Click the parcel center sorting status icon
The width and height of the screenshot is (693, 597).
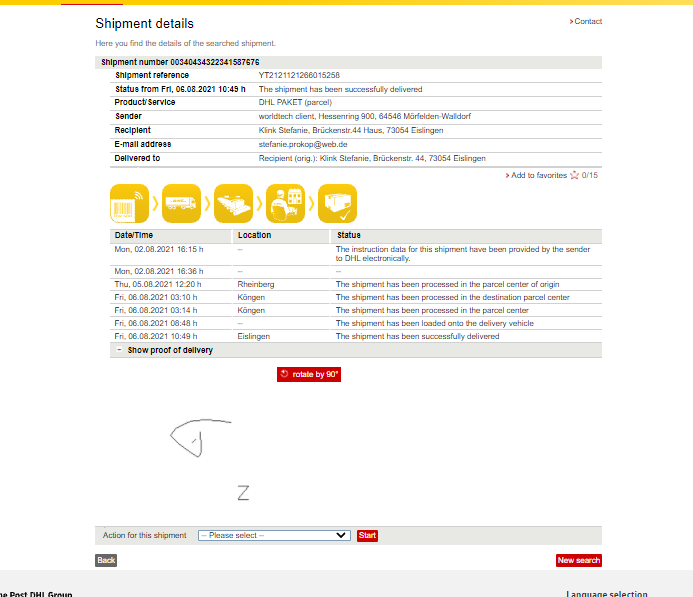[233, 203]
